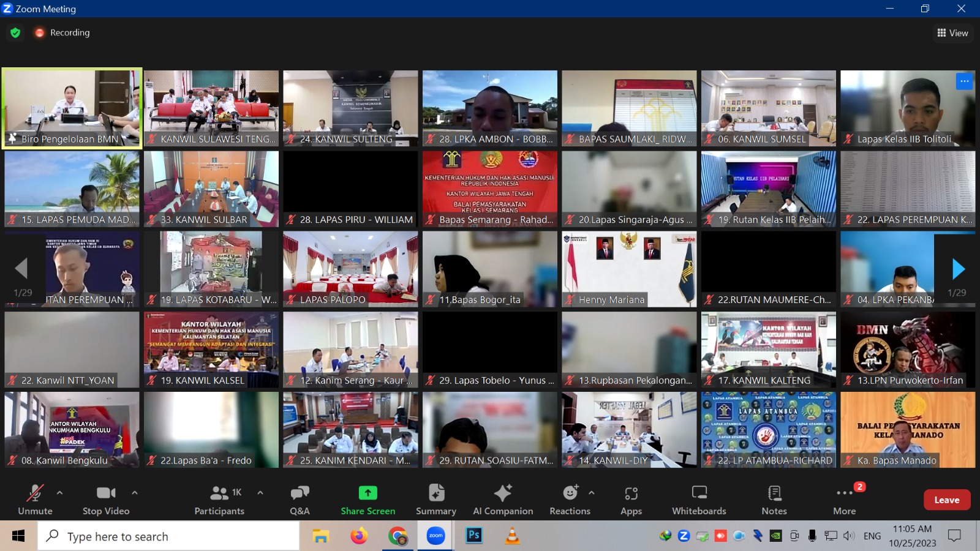Click the Share Screen icon
Viewport: 980px width, 551px height.
point(367,493)
